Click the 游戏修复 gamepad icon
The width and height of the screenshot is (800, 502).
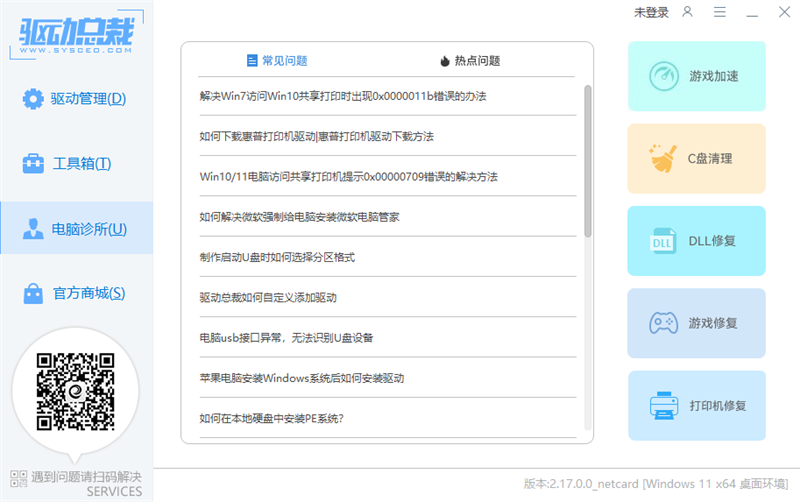(x=663, y=323)
